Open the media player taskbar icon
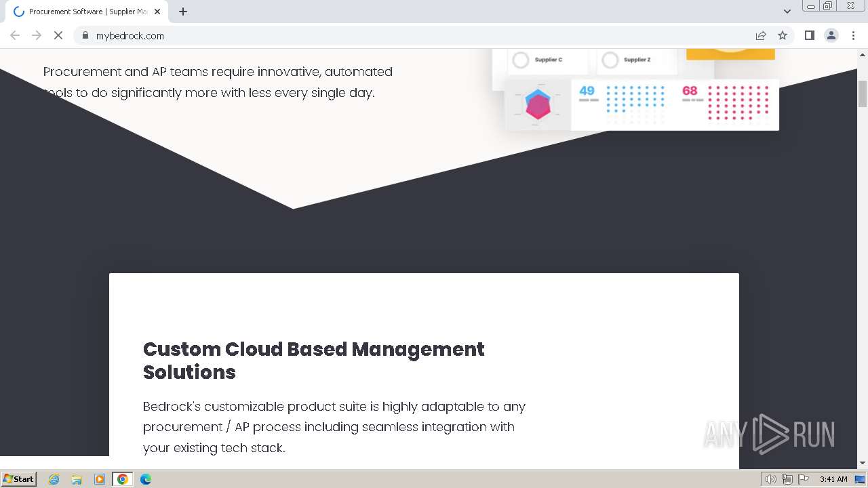The width and height of the screenshot is (868, 488). [100, 479]
